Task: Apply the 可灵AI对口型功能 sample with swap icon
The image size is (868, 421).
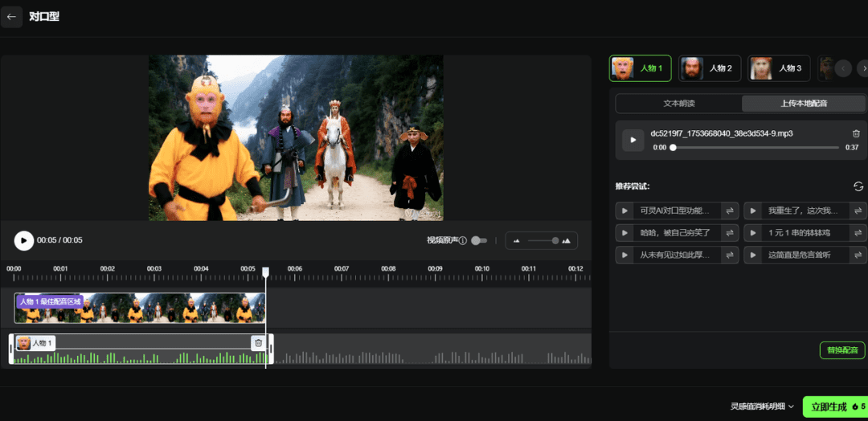Action: [730, 210]
